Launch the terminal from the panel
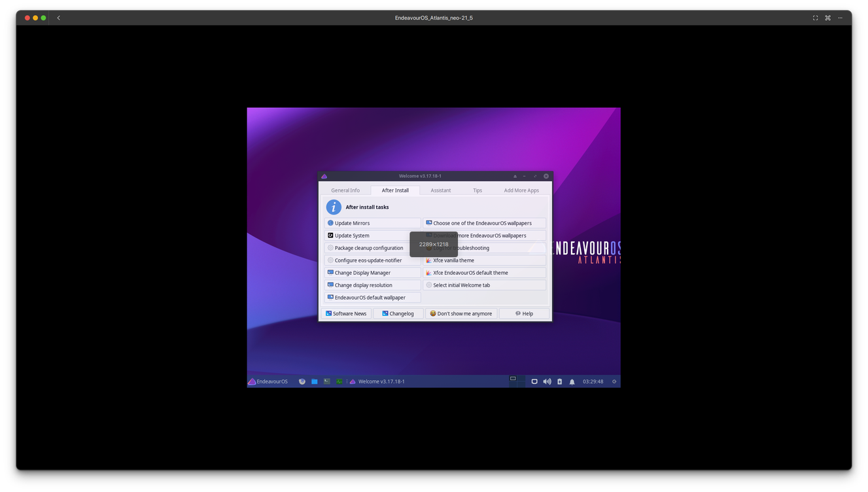Image resolution: width=868 pixels, height=492 pixels. (x=327, y=381)
